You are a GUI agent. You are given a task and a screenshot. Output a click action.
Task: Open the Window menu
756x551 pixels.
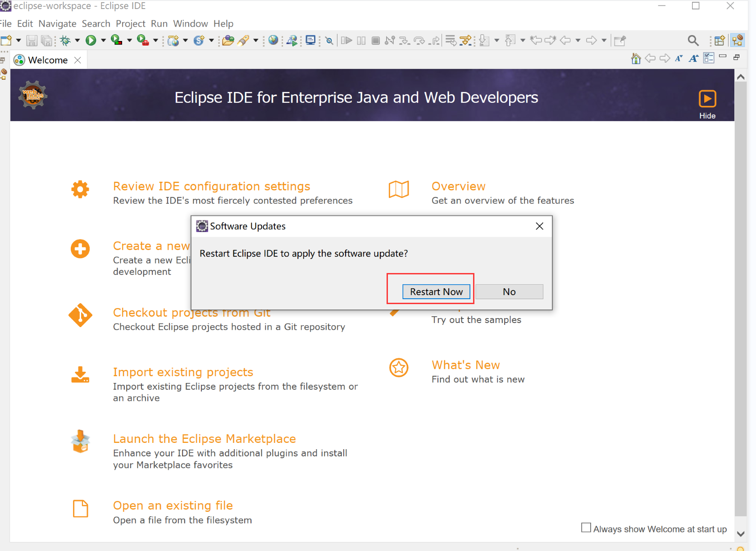(191, 23)
